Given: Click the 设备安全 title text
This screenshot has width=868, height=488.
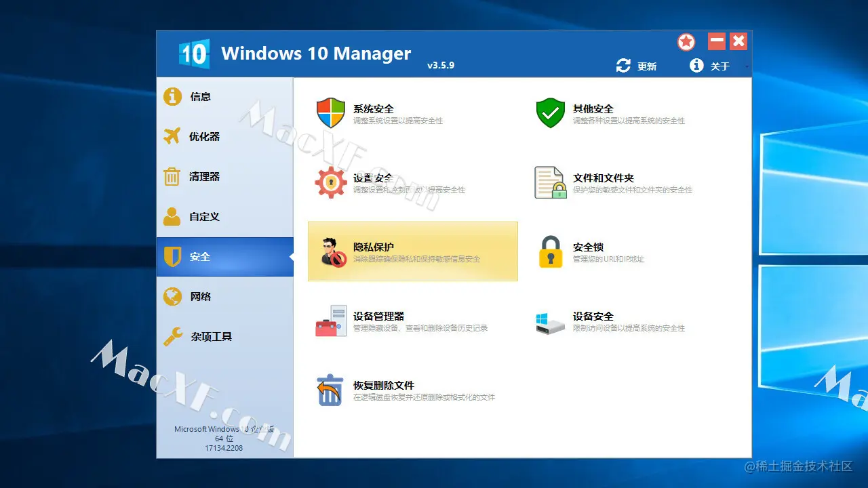Looking at the screenshot, I should [x=593, y=316].
